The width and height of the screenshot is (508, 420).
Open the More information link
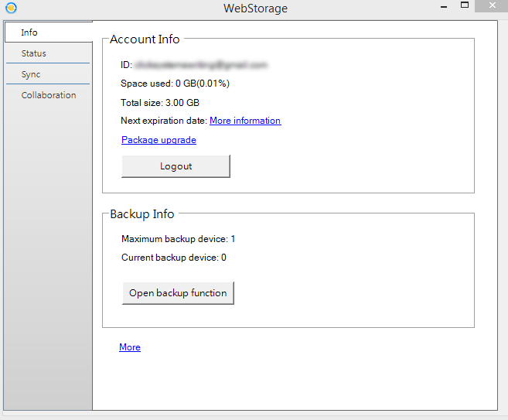[x=245, y=121]
